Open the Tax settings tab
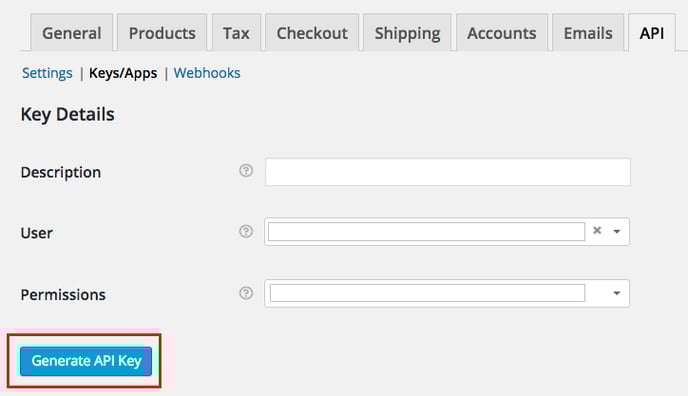688x396 pixels. click(236, 33)
